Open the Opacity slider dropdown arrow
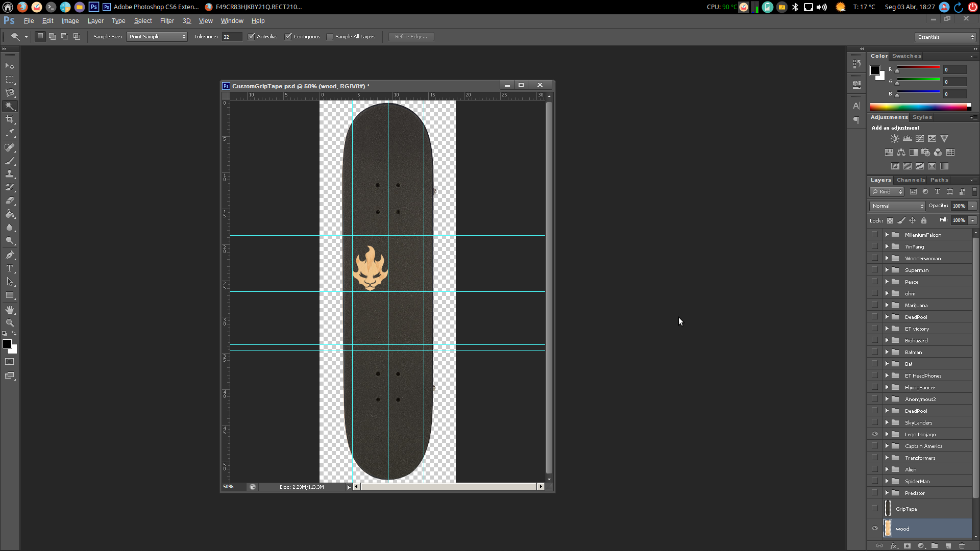 (x=972, y=206)
